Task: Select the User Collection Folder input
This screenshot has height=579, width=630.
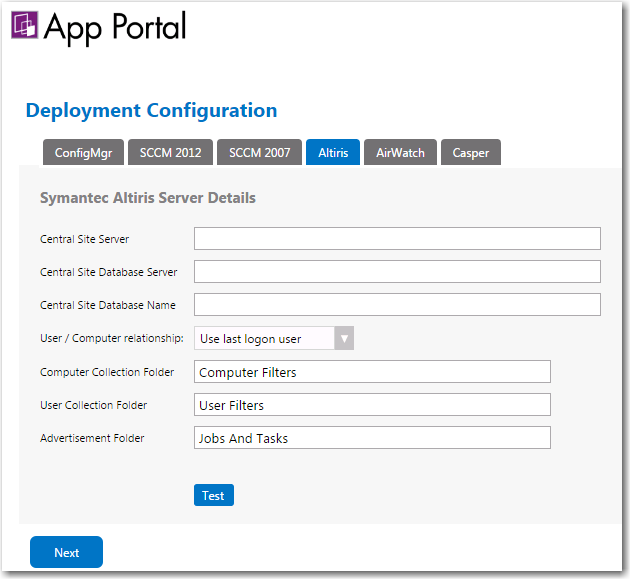Action: [372, 405]
